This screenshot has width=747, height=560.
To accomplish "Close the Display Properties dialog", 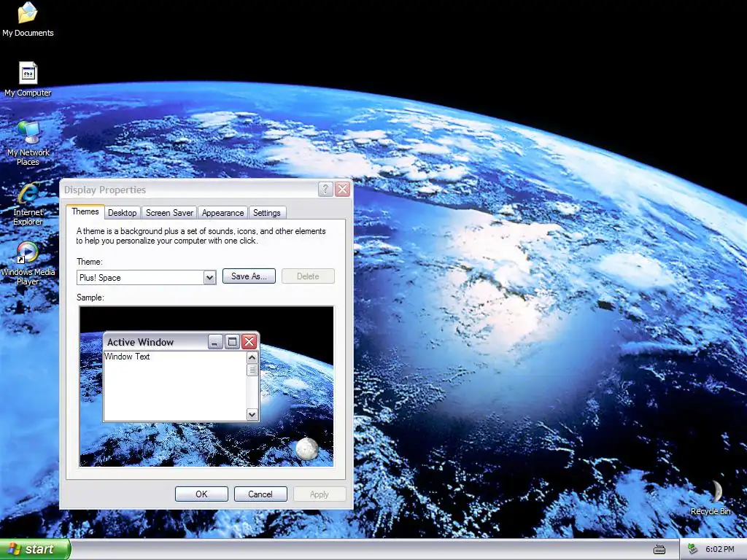I will coord(343,189).
